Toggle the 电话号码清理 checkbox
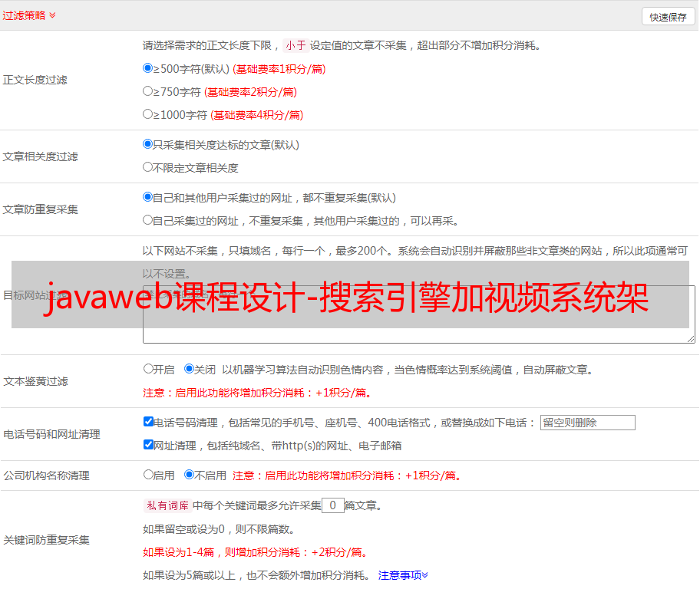Screen dimensions: 700x589 [x=149, y=422]
